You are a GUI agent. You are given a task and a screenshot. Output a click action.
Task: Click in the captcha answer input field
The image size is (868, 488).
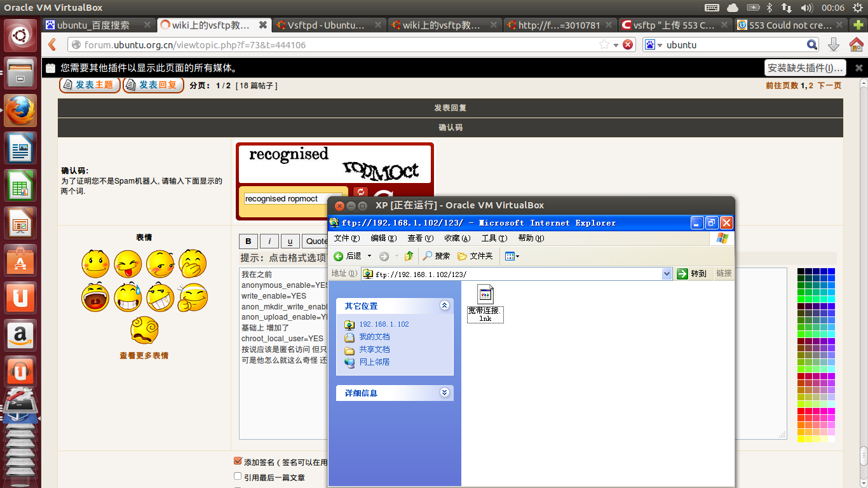click(294, 199)
